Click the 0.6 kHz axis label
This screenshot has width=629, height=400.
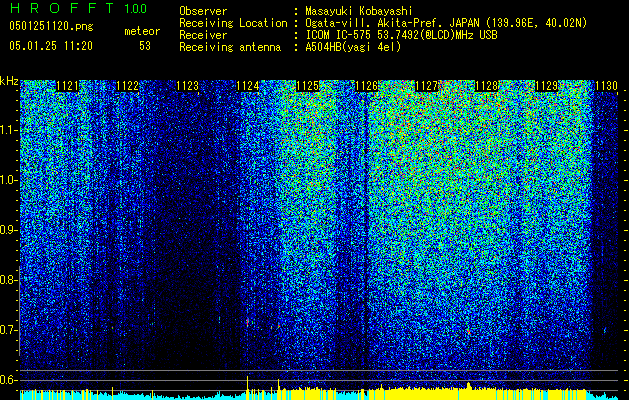pos(9,380)
